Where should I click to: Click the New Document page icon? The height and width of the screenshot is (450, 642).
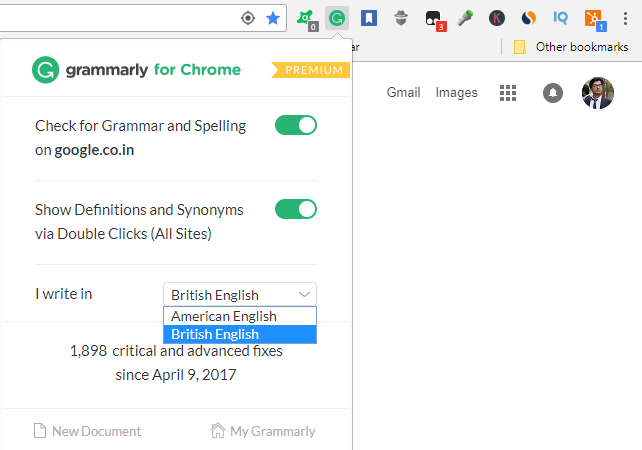(x=40, y=431)
